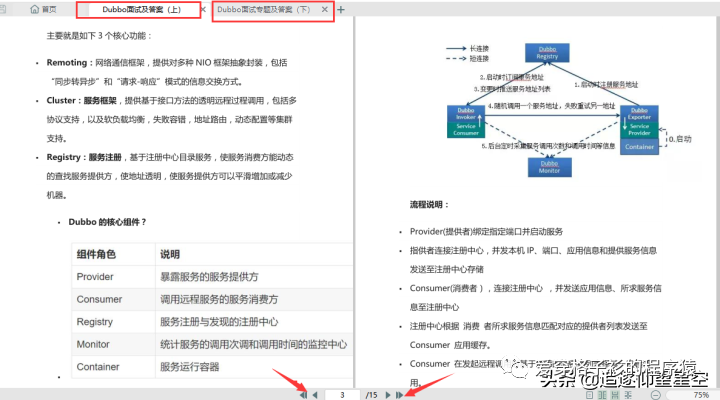
Task: Click the 75% zoom level field
Action: 701,395
